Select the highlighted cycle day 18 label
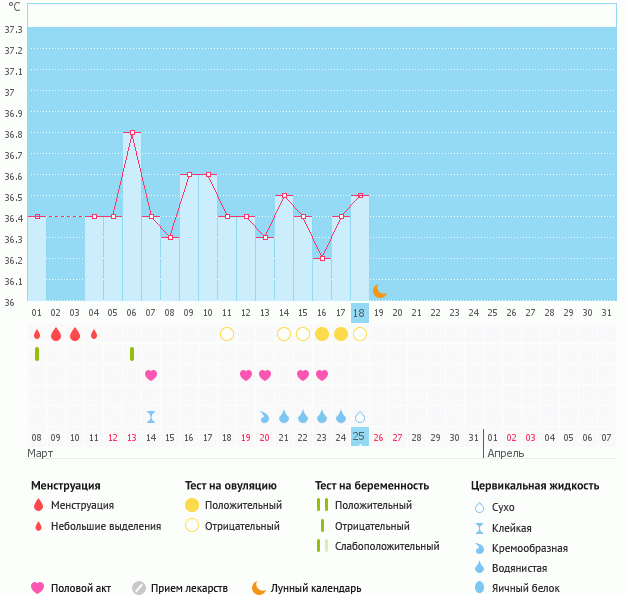This screenshot has width=626, height=595. (x=360, y=313)
